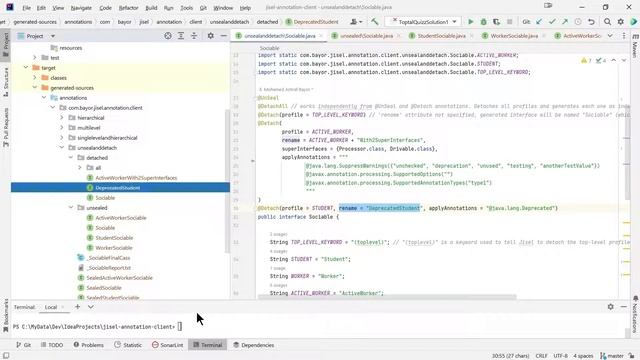The width and height of the screenshot is (640, 360).
Task: Open Project panel options gear
Action: pos(211,36)
